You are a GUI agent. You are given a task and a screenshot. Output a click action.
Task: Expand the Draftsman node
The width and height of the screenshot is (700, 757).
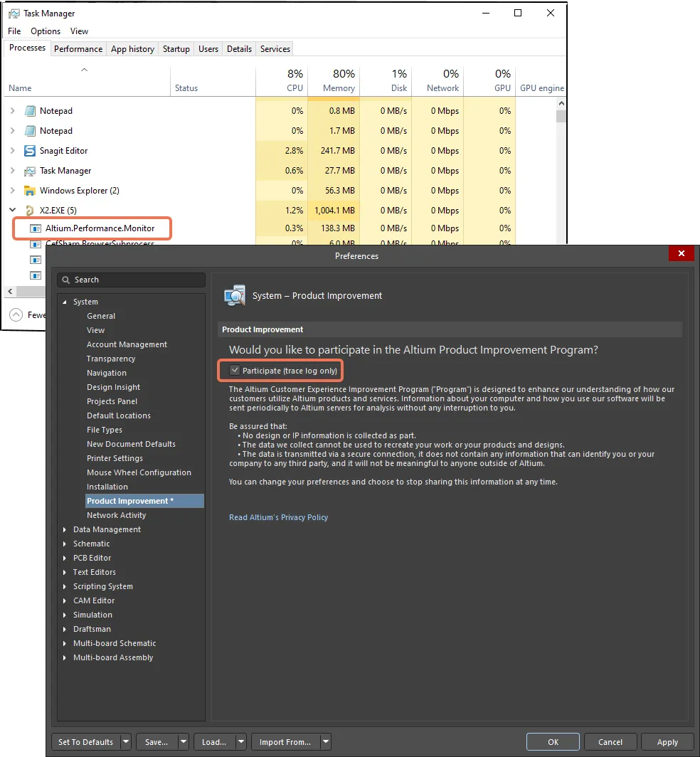[x=65, y=630]
